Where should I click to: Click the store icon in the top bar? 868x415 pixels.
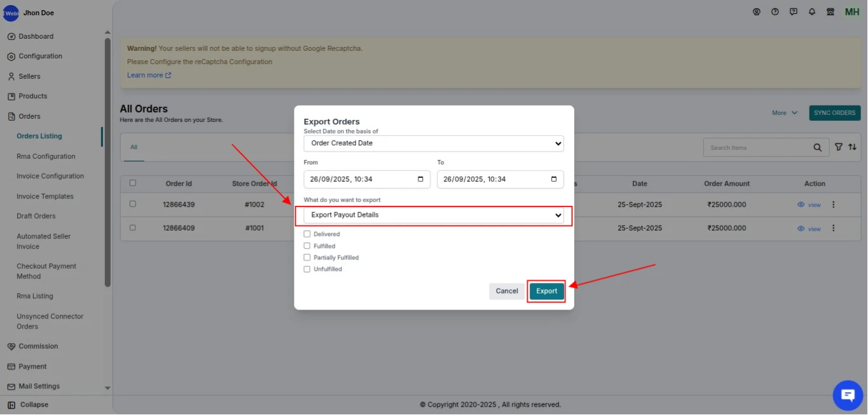(x=830, y=11)
